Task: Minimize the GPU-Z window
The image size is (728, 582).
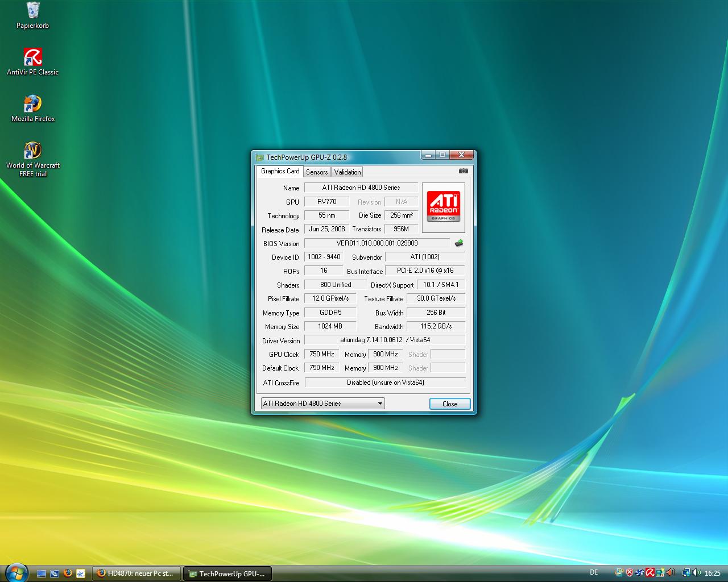Action: tap(429, 155)
